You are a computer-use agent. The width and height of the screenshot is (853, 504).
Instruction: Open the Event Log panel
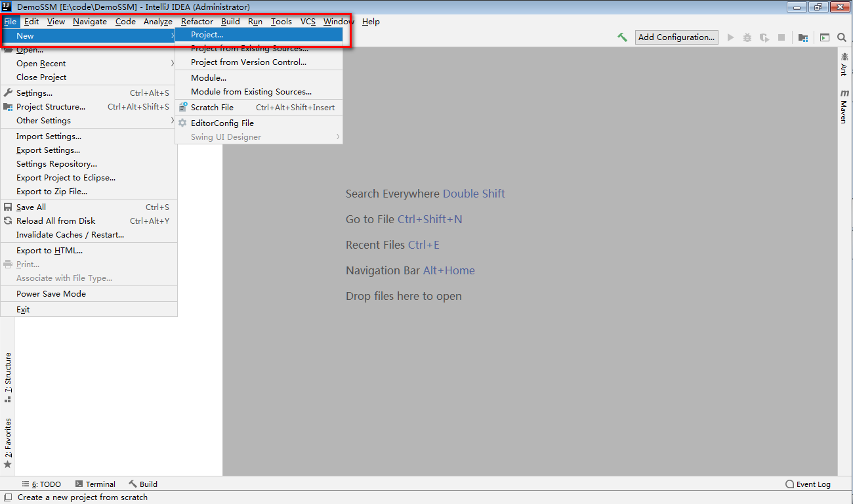click(808, 484)
